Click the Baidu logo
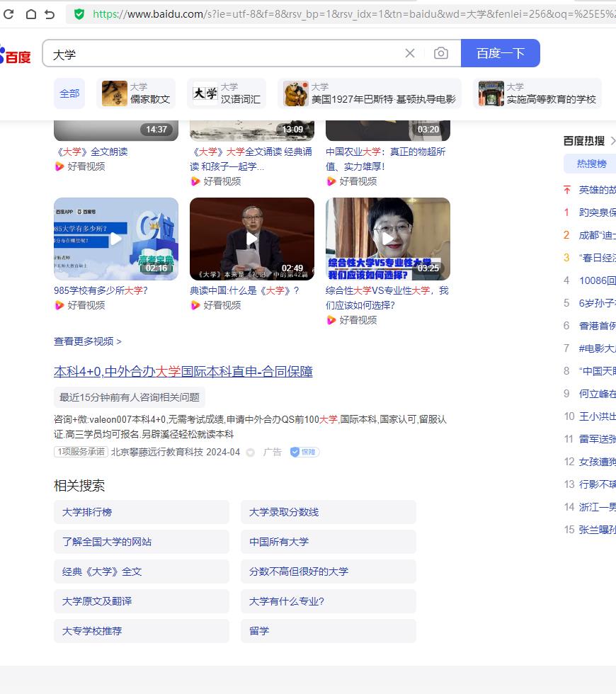The height and width of the screenshot is (694, 616). pyautogui.click(x=16, y=55)
